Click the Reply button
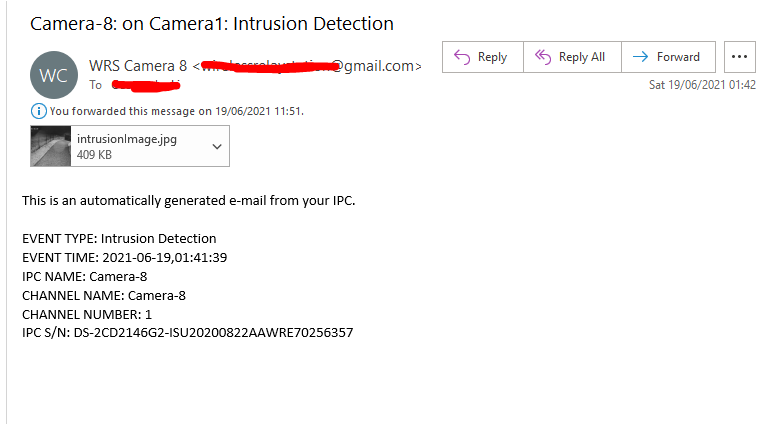The width and height of the screenshot is (766, 424). [x=482, y=58]
